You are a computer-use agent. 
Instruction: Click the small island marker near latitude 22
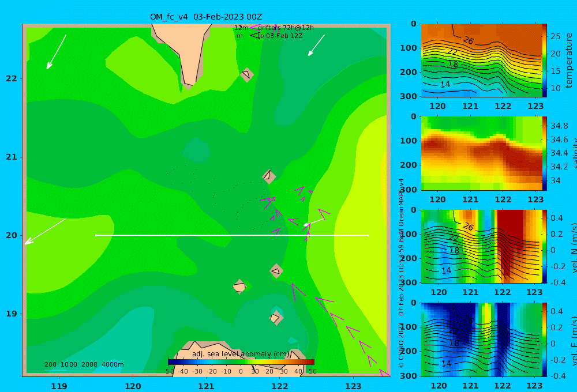click(x=247, y=74)
